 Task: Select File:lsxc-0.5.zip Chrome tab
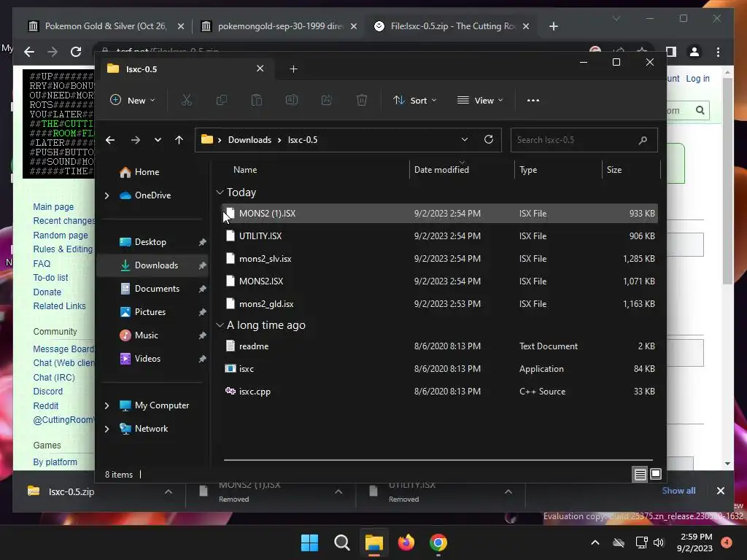[x=452, y=26]
